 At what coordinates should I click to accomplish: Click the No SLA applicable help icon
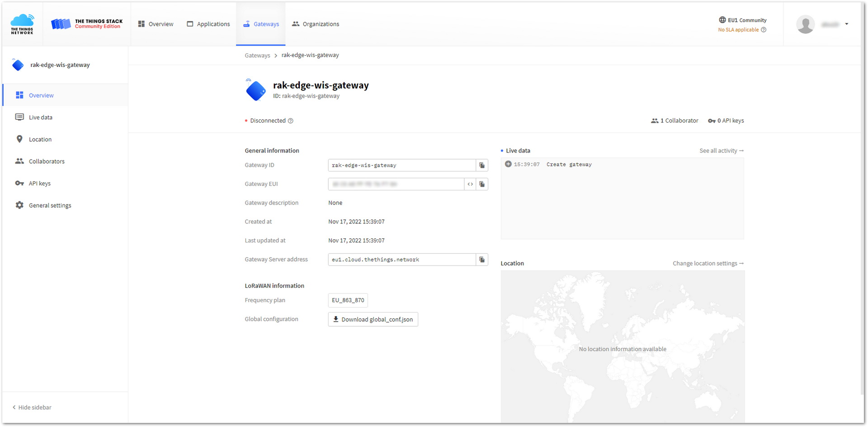coord(764,30)
